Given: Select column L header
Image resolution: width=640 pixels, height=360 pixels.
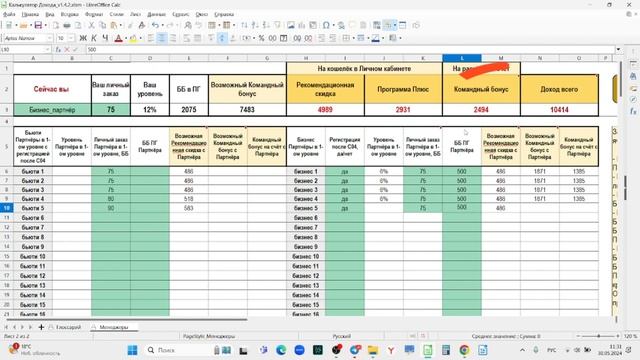Looking at the screenshot, I should click(462, 58).
